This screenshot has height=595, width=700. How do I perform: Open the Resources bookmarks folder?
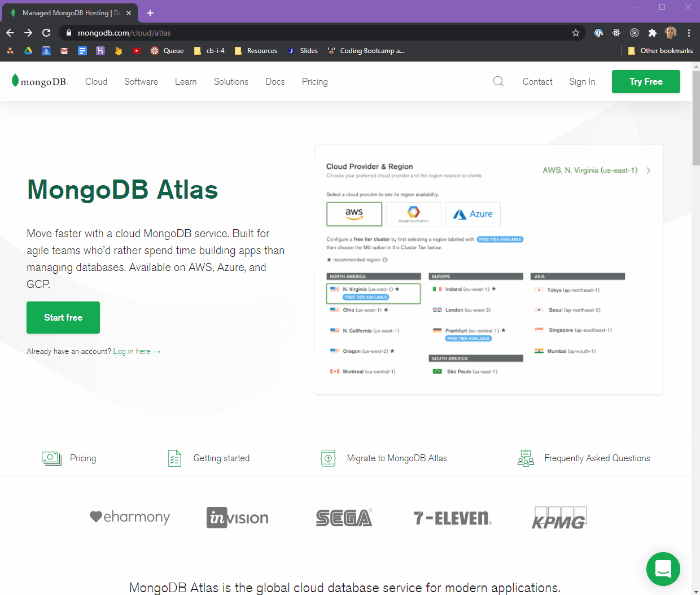(256, 51)
